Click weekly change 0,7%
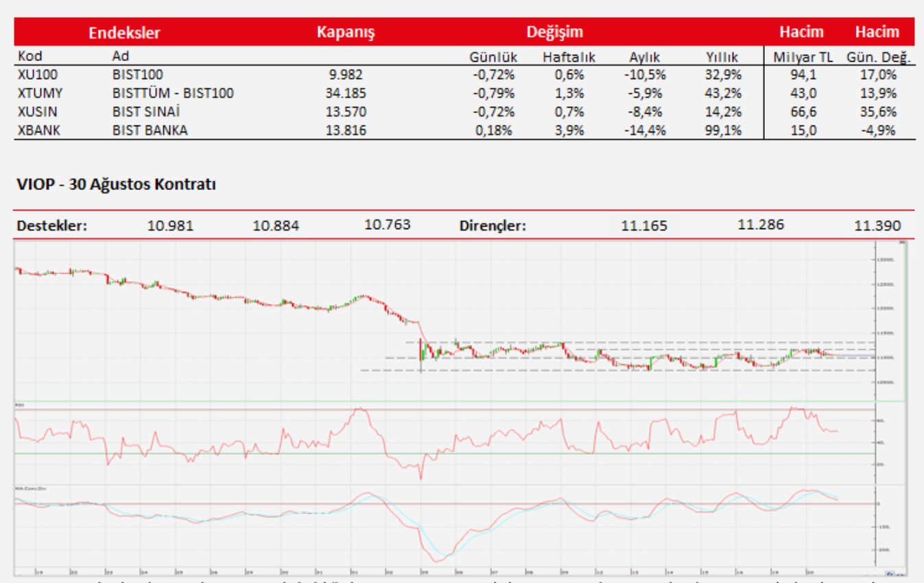This screenshot has height=583, width=924. pyautogui.click(x=569, y=112)
